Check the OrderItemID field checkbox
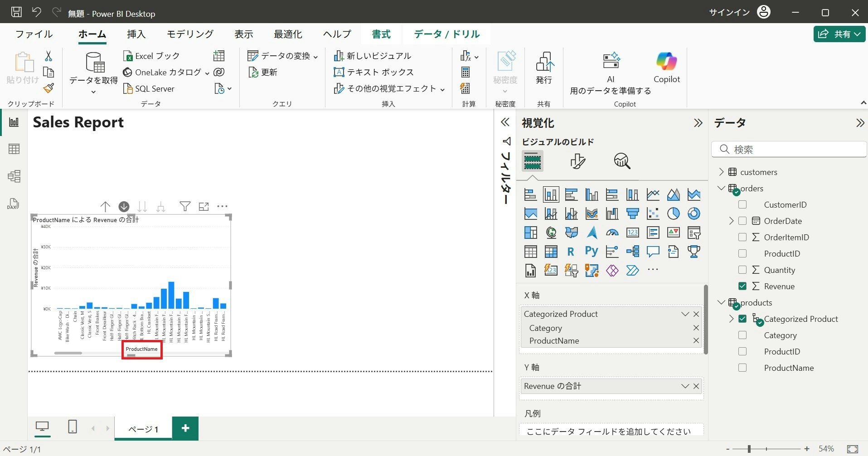This screenshot has height=456, width=868. [742, 237]
